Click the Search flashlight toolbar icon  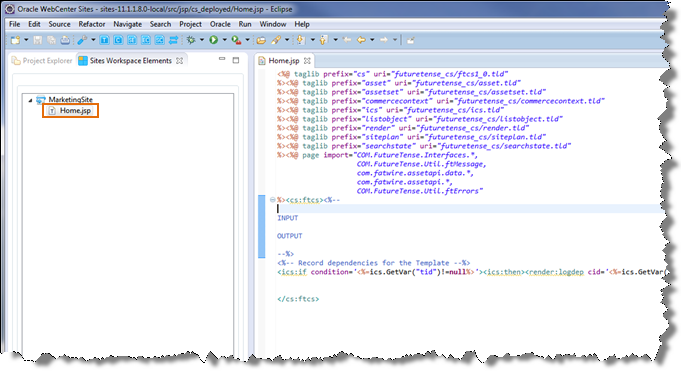tap(276, 40)
